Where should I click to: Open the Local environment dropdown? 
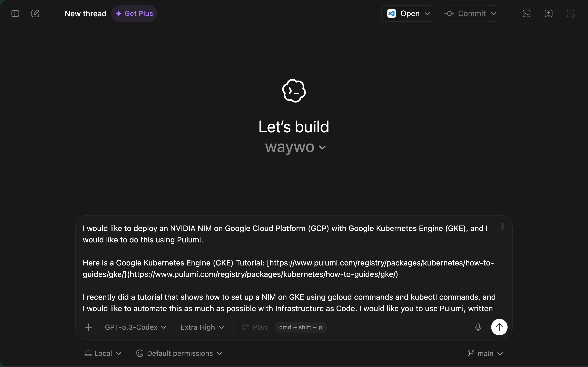click(103, 353)
